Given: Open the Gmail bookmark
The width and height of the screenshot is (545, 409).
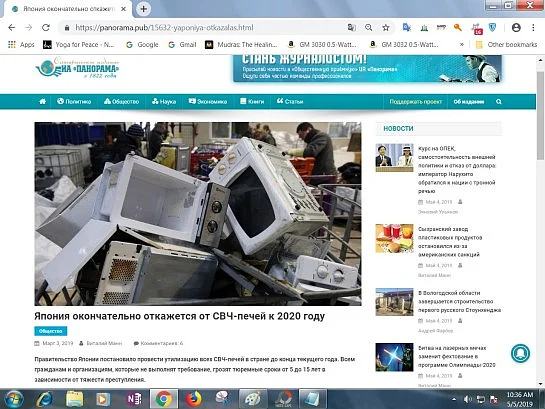Looking at the screenshot, I should click(182, 44).
